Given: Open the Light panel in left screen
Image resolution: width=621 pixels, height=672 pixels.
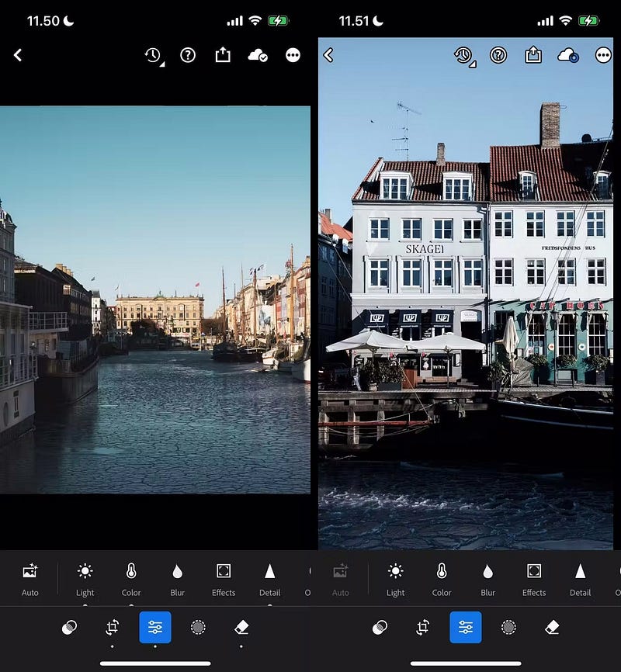Looking at the screenshot, I should [85, 572].
